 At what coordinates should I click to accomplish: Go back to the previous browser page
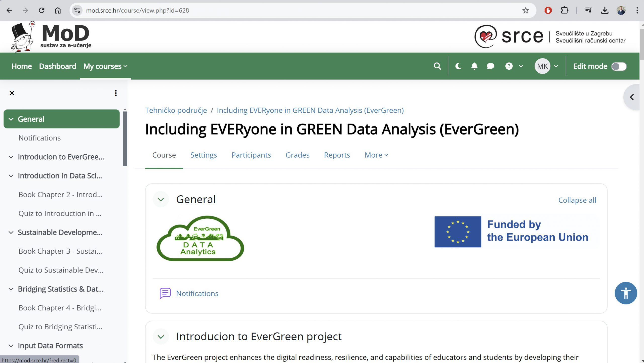click(x=9, y=10)
